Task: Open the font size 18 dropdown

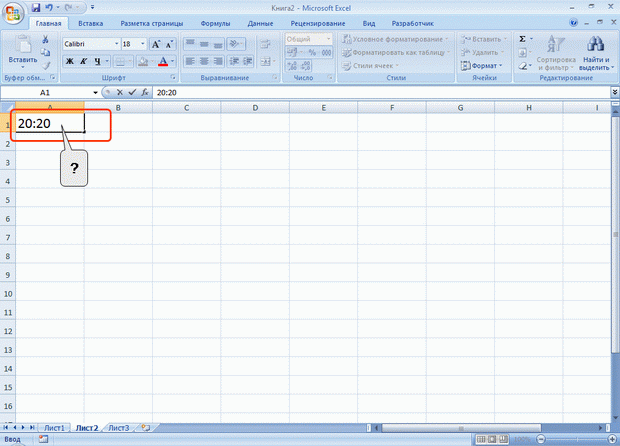Action: (143, 44)
